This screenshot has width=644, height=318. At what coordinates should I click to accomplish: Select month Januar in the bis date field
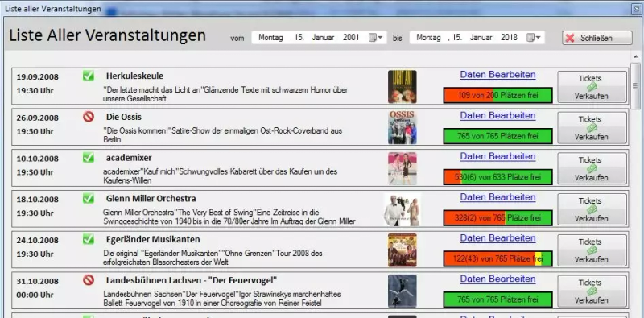coord(481,38)
